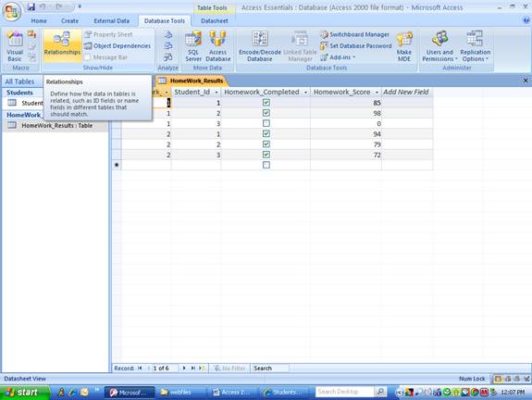Show Object Dependencies
The width and height of the screenshot is (532, 400).
click(x=118, y=46)
